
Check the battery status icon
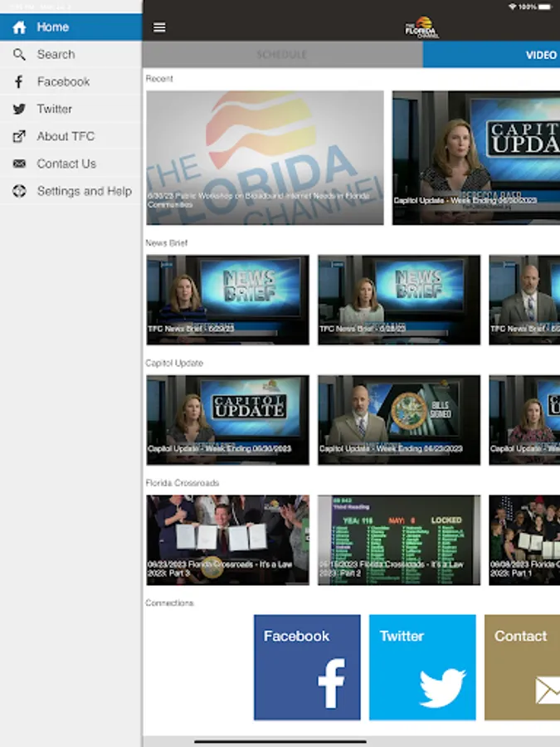click(545, 7)
